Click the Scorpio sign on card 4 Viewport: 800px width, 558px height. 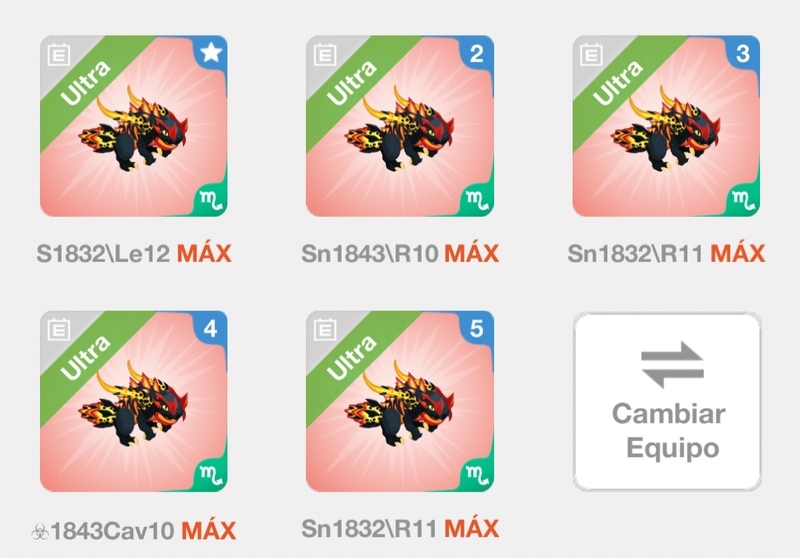[x=211, y=475]
